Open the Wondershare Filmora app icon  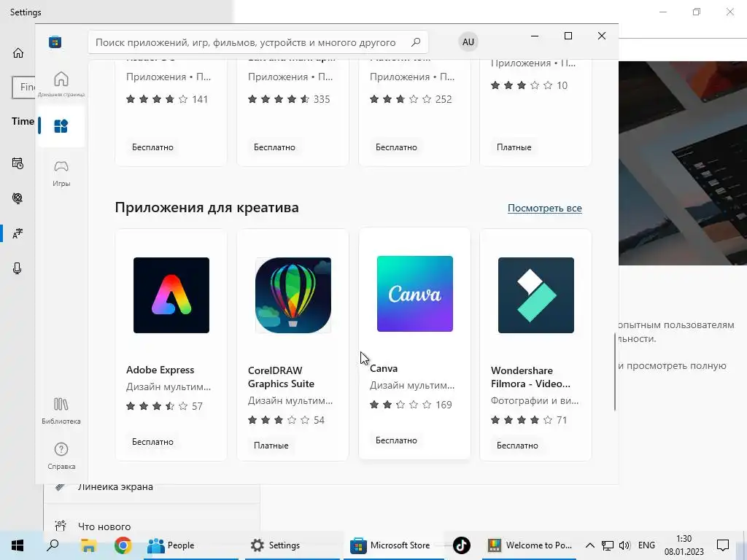[x=536, y=295]
